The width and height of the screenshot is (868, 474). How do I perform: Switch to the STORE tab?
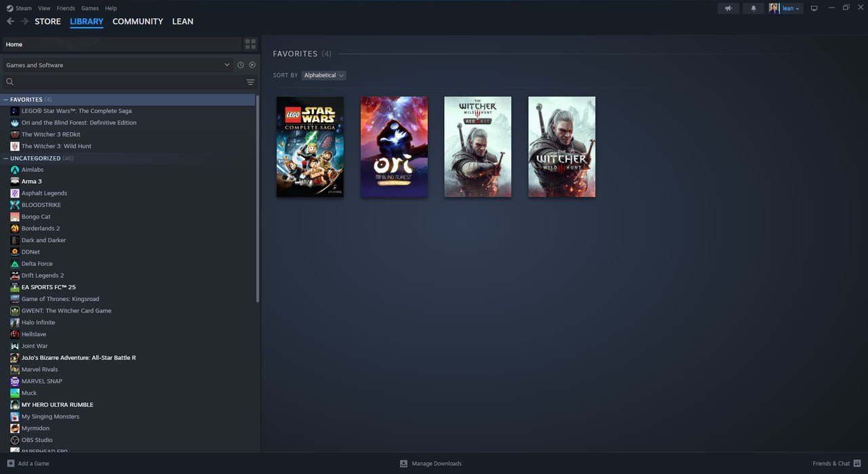[47, 22]
